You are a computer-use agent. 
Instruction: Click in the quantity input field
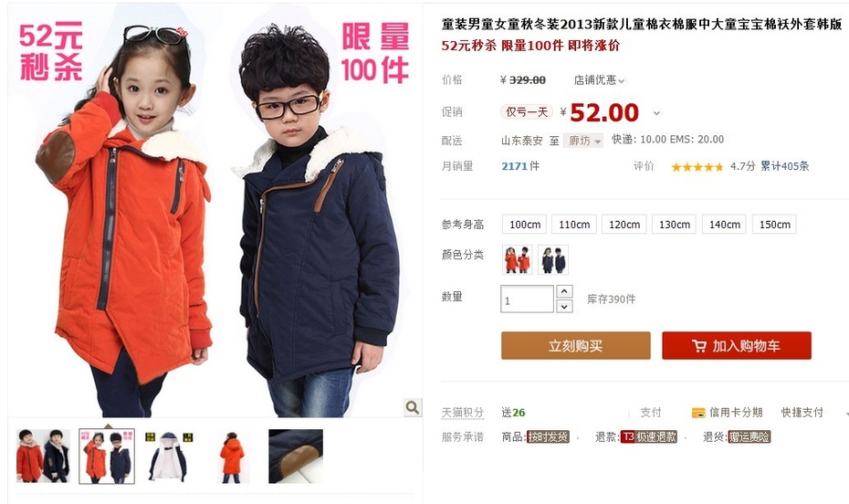click(527, 299)
